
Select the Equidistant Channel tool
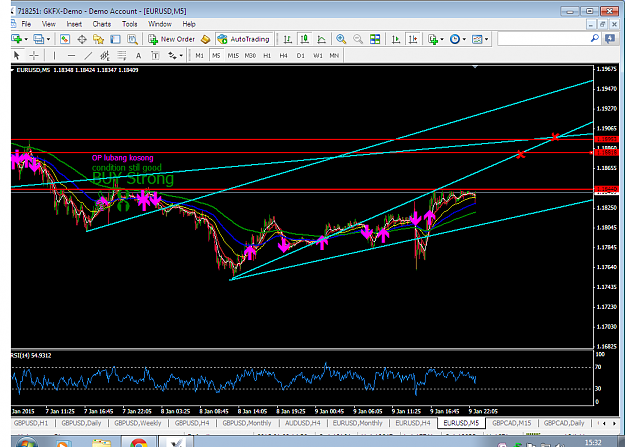pyautogui.click(x=105, y=55)
